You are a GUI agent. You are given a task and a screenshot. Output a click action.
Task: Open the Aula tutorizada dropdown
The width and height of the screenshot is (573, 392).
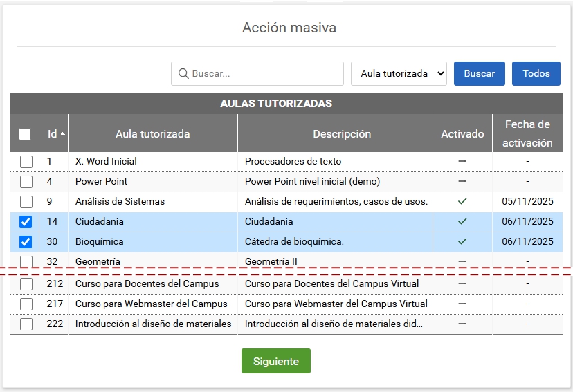399,73
